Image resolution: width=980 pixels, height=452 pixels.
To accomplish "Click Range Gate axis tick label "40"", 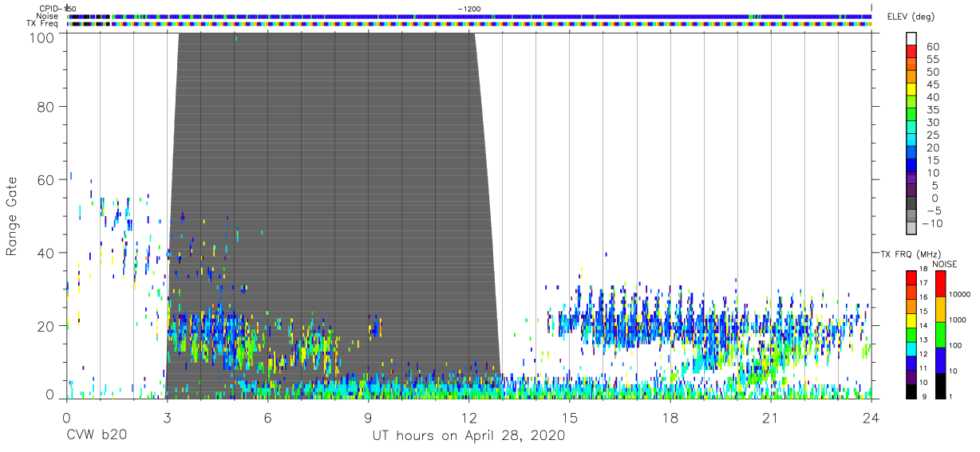I will point(46,253).
